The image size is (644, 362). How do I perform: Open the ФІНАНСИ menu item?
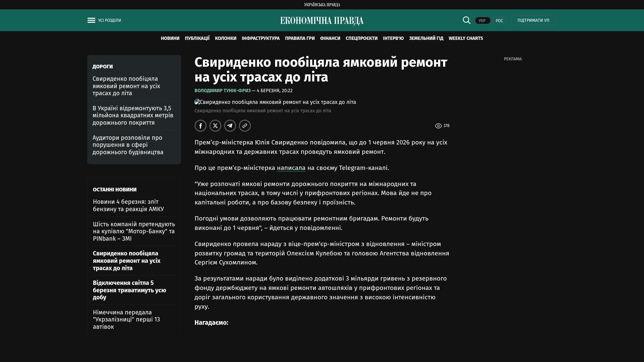(x=330, y=39)
